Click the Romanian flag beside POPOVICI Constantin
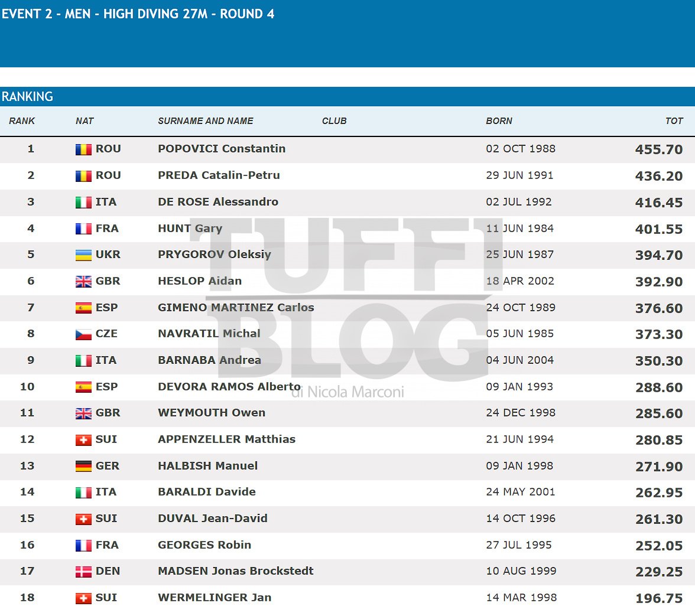The width and height of the screenshot is (695, 616). tap(83, 149)
